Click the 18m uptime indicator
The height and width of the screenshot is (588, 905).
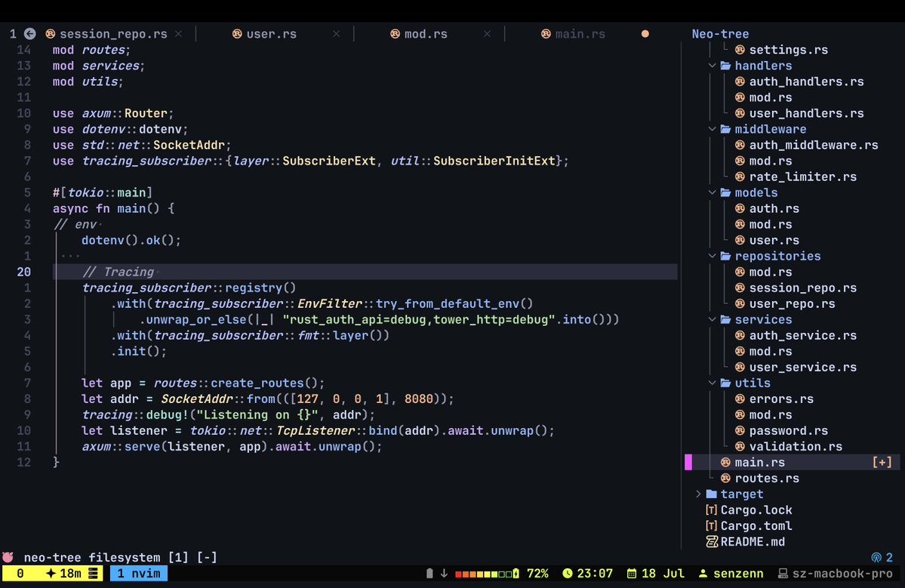point(70,574)
